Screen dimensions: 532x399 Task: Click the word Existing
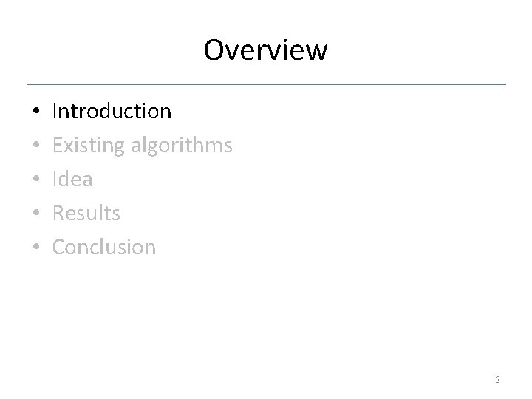pos(89,146)
